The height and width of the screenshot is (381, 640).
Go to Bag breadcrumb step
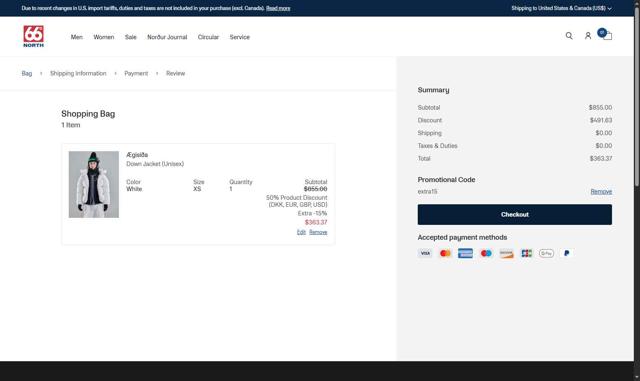tap(27, 74)
